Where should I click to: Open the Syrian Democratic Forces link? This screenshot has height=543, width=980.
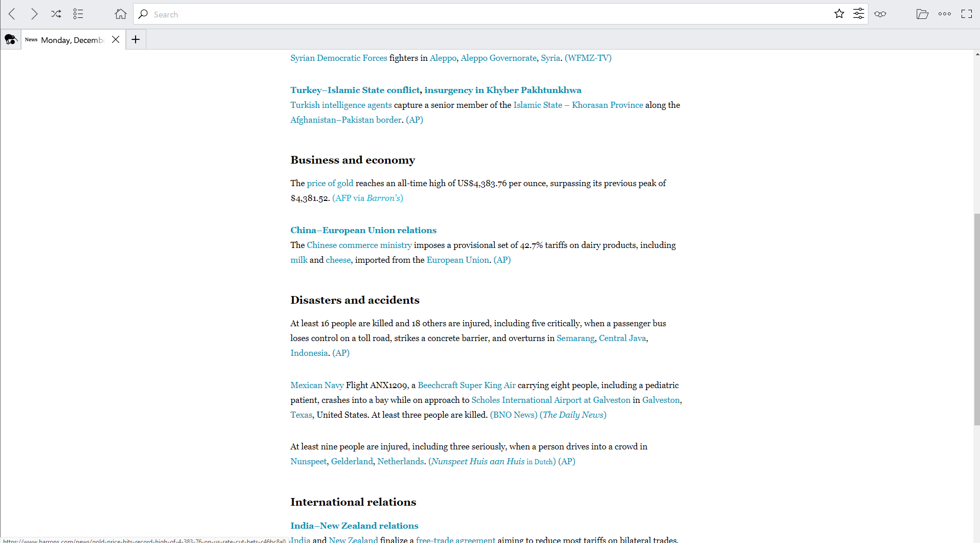point(339,58)
